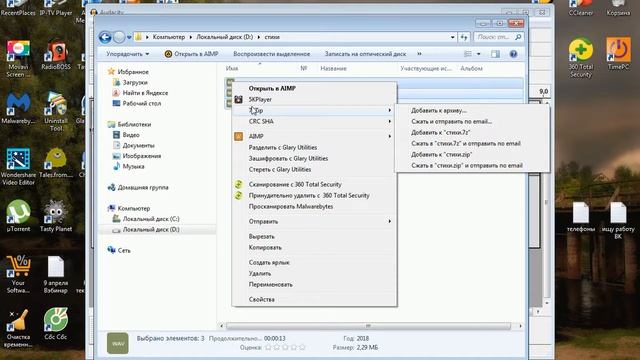Click Открыть в AIMP toolbar button
The height and width of the screenshot is (360, 640).
coord(191,54)
